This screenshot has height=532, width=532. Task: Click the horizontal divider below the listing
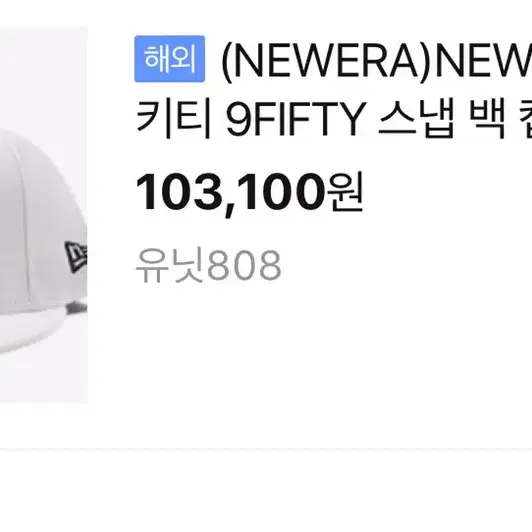(x=266, y=450)
